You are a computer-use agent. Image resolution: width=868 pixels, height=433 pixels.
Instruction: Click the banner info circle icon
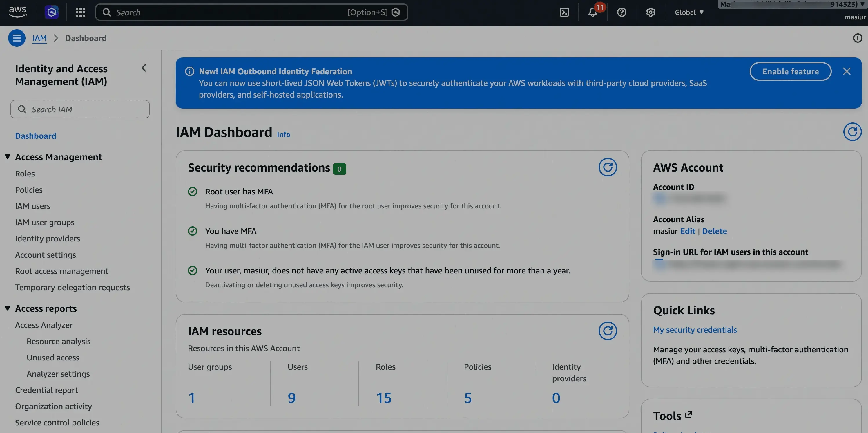pos(190,71)
